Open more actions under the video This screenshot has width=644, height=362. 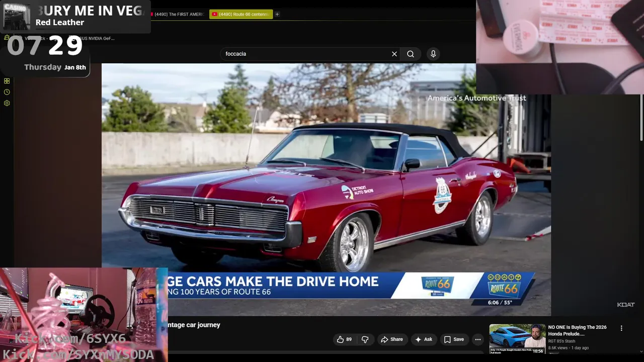coord(478,339)
